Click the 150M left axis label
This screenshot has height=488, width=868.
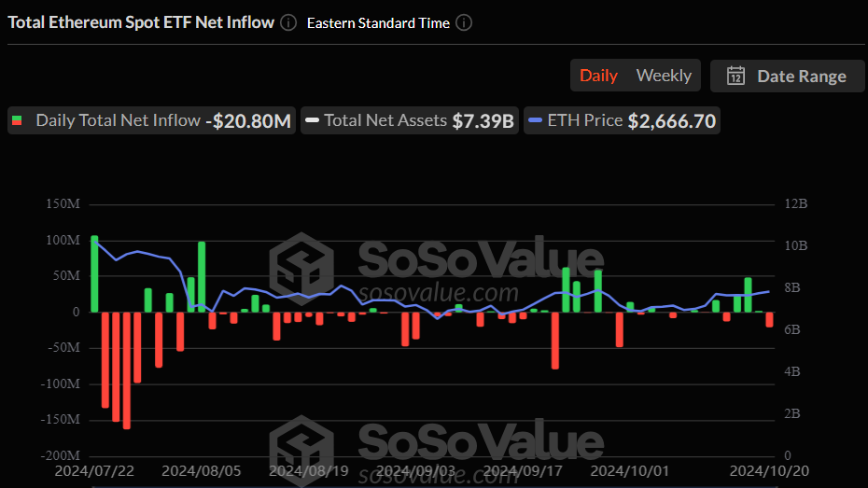tap(63, 203)
